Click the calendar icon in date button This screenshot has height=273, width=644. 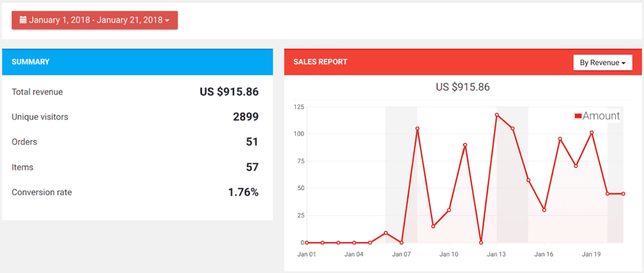(x=23, y=20)
